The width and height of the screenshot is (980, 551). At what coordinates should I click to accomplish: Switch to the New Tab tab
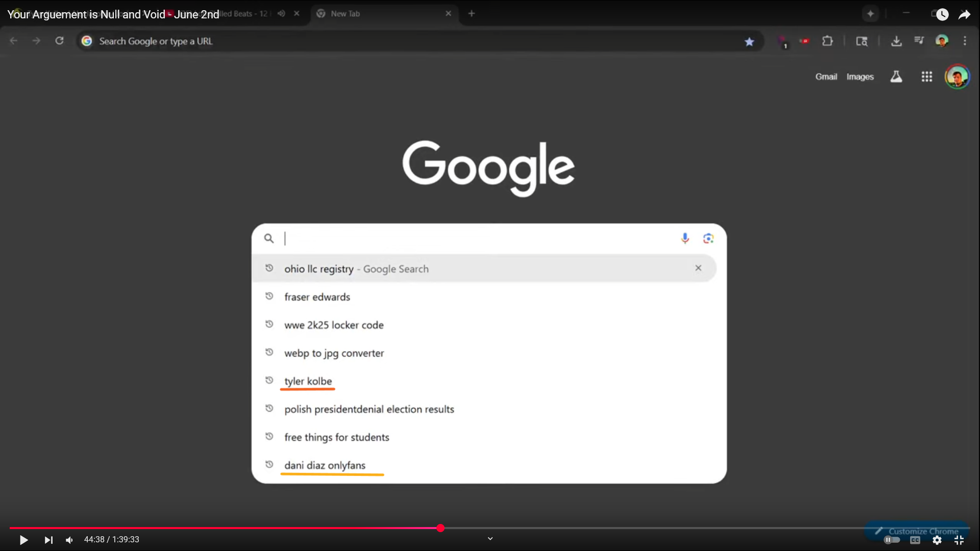pyautogui.click(x=385, y=14)
